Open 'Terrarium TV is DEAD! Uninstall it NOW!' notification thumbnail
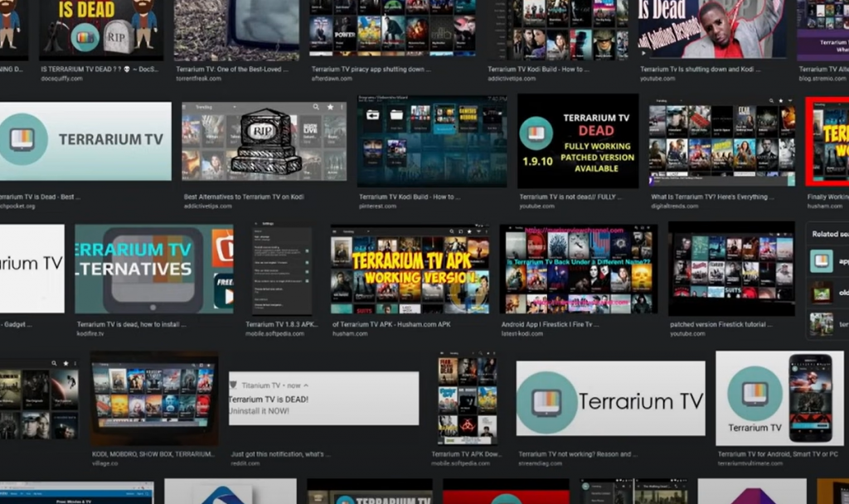 coord(324,399)
